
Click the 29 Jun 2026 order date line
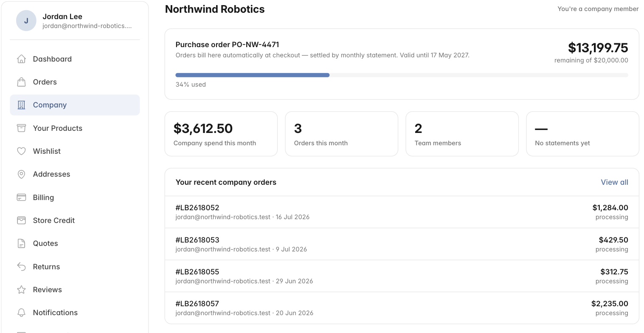[244, 281]
